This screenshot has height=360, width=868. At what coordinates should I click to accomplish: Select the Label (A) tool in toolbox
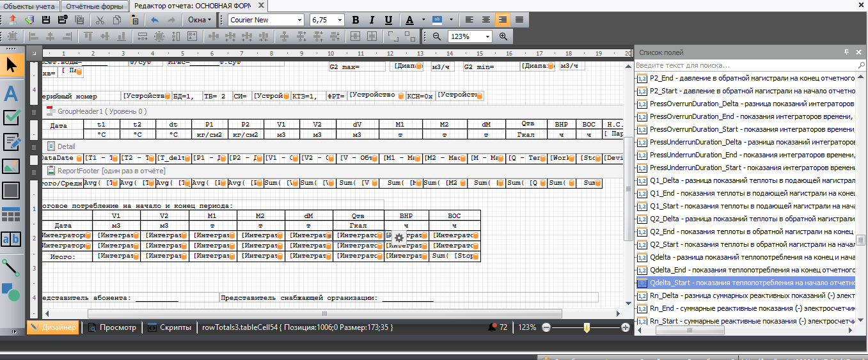(12, 93)
